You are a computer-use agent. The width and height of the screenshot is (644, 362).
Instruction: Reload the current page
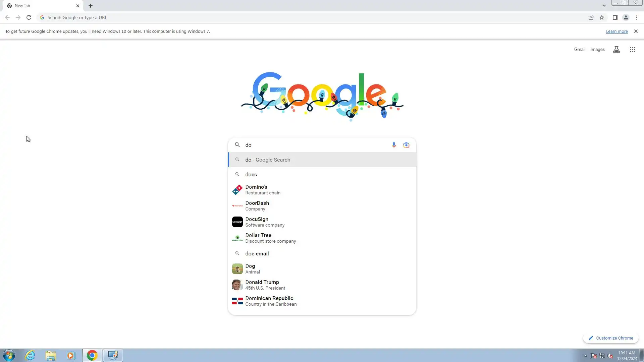[x=29, y=17]
